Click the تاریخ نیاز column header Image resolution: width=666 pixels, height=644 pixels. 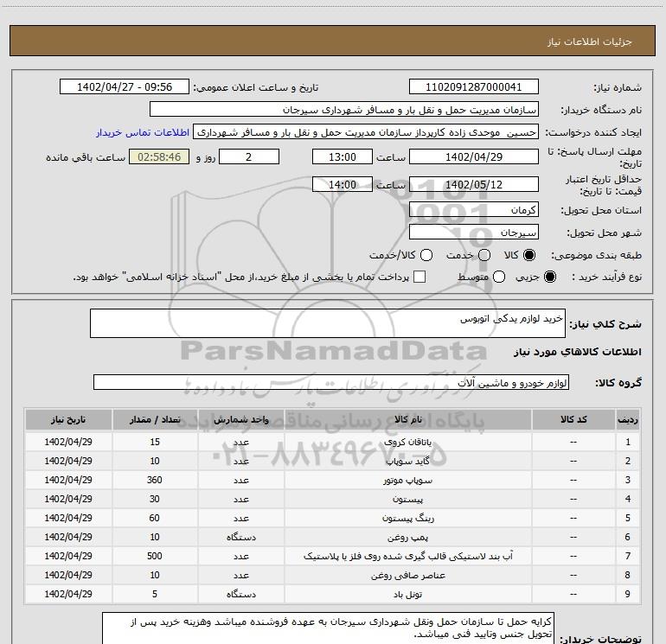[68, 419]
